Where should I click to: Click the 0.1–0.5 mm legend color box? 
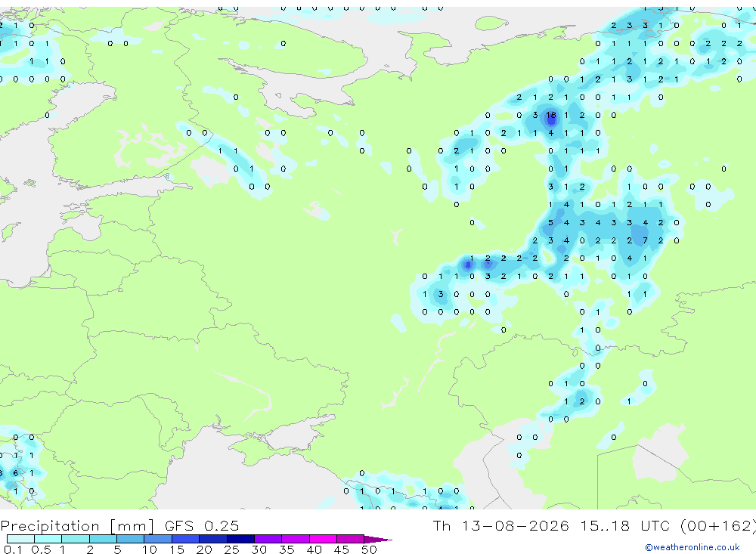pos(20,539)
